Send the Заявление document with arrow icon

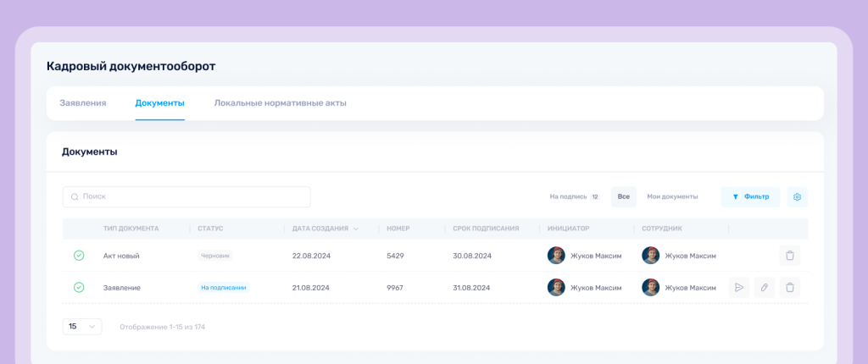[x=739, y=288]
